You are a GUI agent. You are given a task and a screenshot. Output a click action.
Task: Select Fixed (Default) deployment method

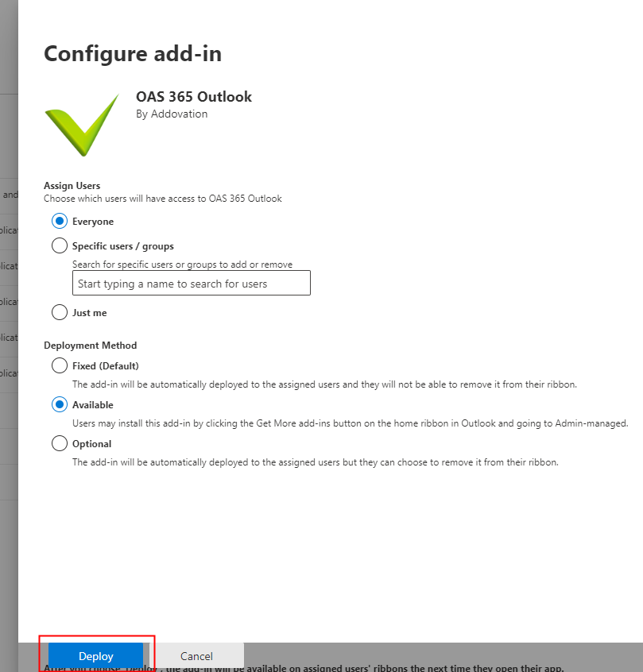coord(59,366)
